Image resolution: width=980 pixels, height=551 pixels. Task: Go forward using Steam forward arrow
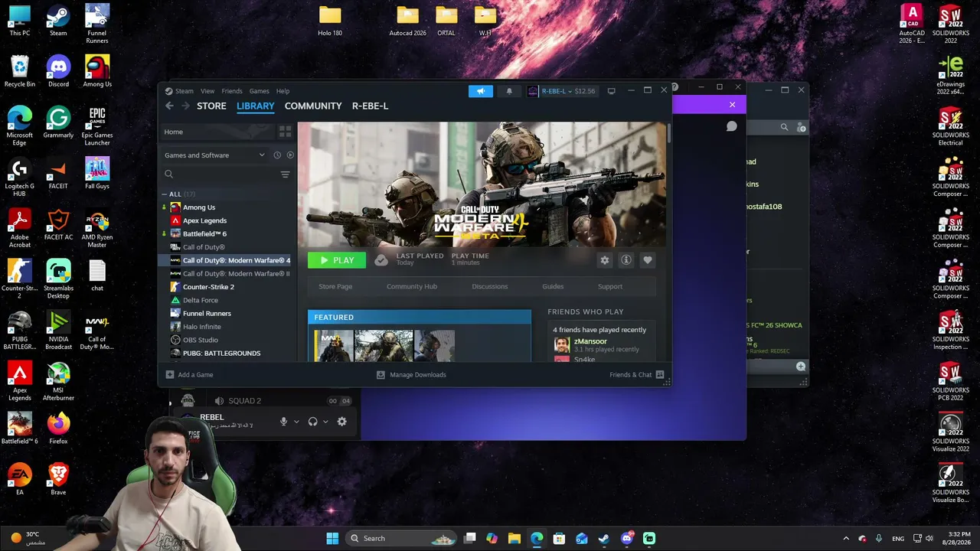coord(185,106)
